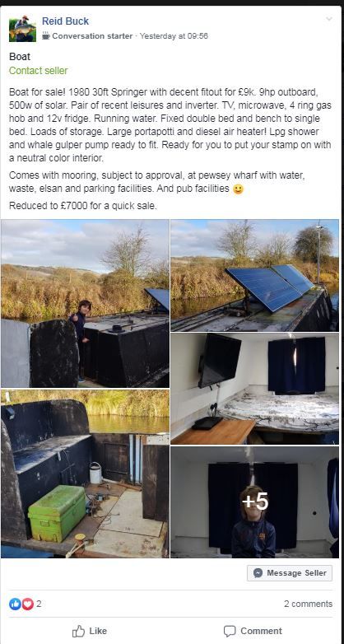
Task: Click the thumbs-up Like icon
Action: coord(78,631)
